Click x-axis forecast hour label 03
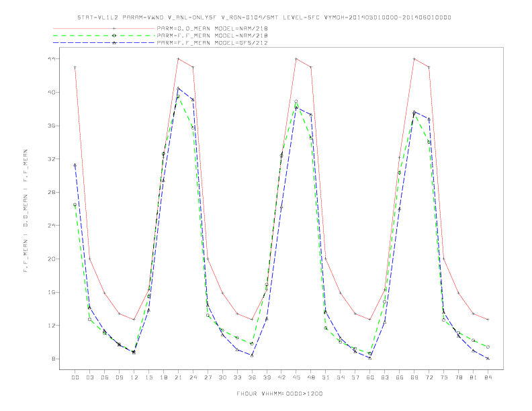This screenshot has height=411, width=532. click(x=89, y=377)
